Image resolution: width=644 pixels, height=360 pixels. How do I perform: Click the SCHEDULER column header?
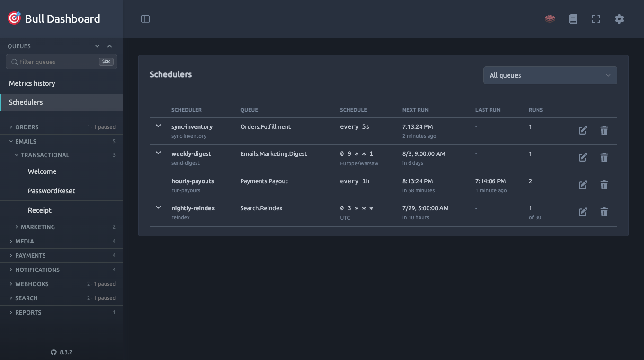(x=187, y=110)
